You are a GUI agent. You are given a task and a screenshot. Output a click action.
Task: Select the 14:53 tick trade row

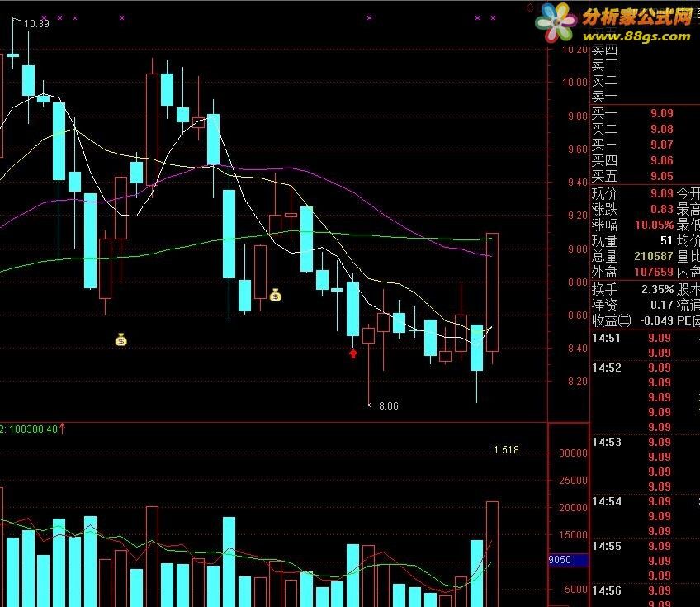point(645,442)
